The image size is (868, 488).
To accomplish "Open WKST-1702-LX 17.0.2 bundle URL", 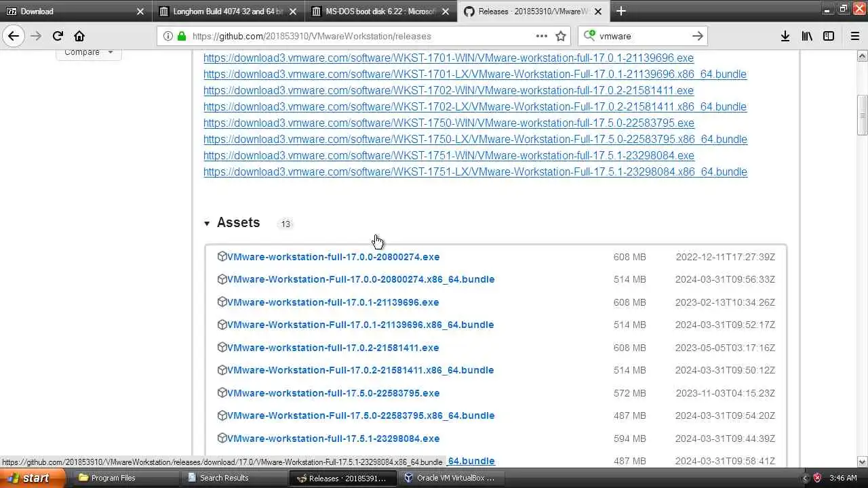I will [475, 107].
